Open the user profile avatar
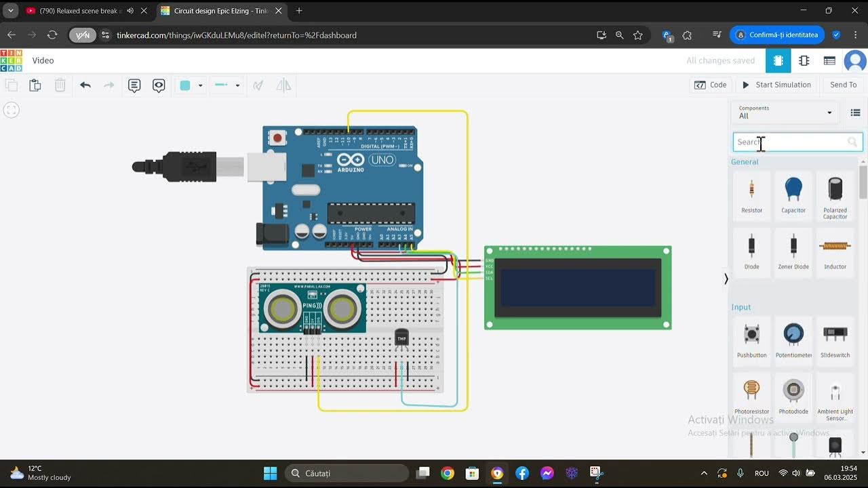868x488 pixels. pos(855,60)
